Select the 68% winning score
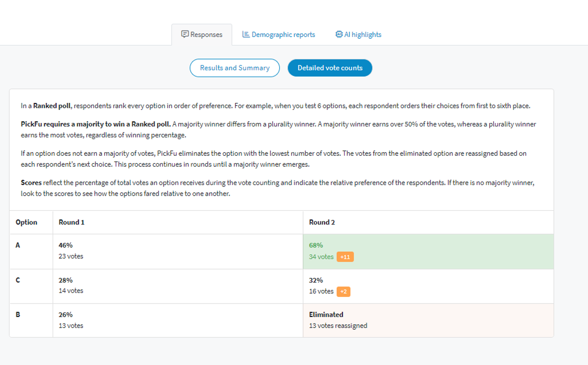 (x=316, y=245)
